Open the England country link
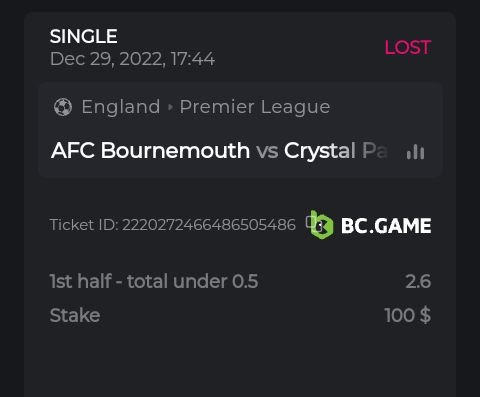This screenshot has width=480, height=397. coord(121,107)
